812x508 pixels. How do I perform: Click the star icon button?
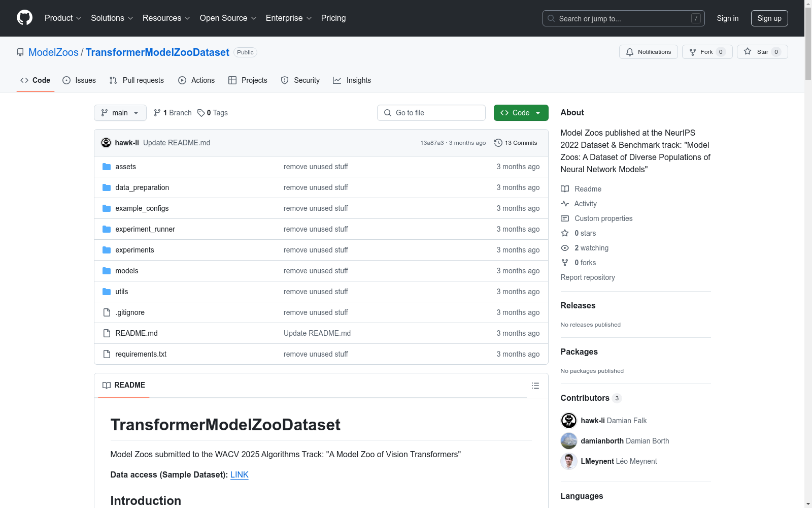tap(748, 51)
